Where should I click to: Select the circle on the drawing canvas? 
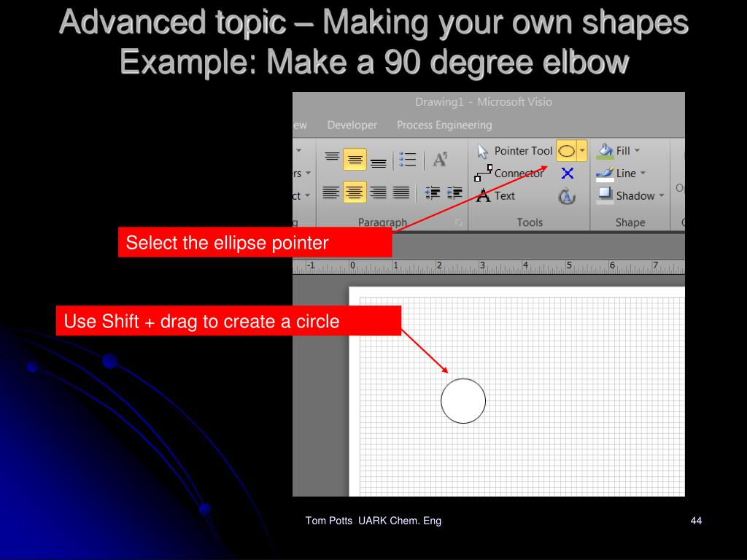point(463,401)
